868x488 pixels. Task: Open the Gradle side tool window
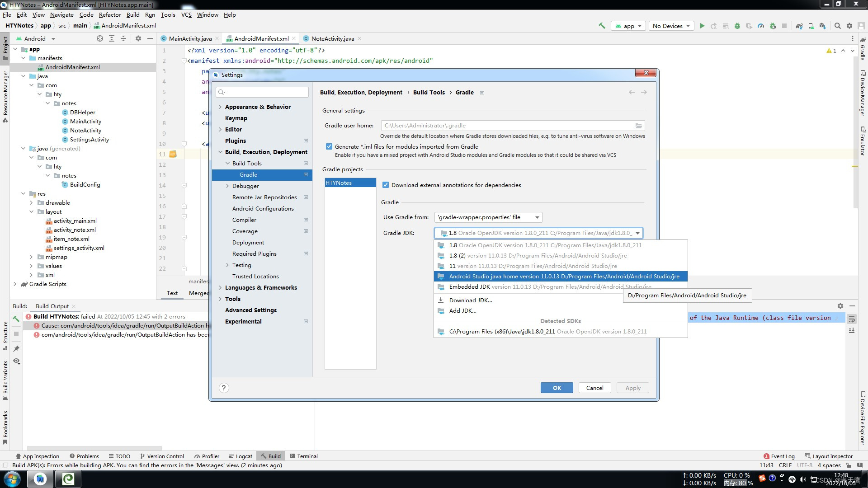pos(863,49)
